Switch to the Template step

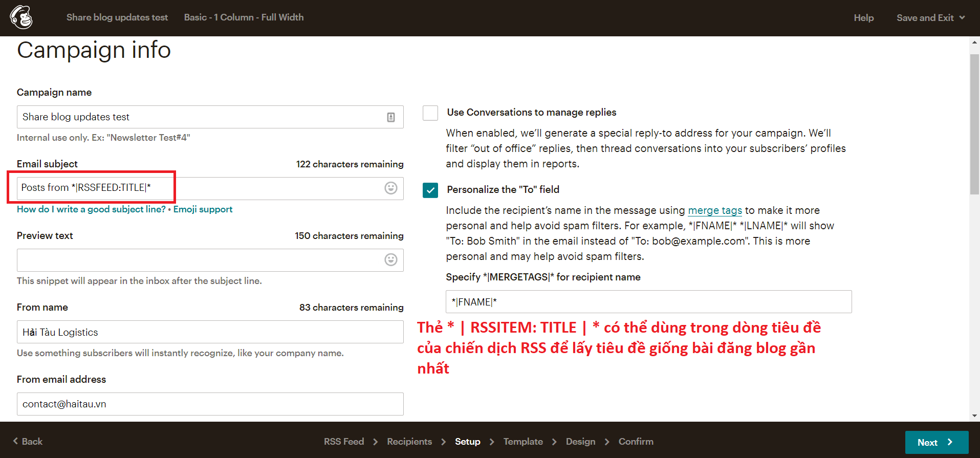click(522, 442)
